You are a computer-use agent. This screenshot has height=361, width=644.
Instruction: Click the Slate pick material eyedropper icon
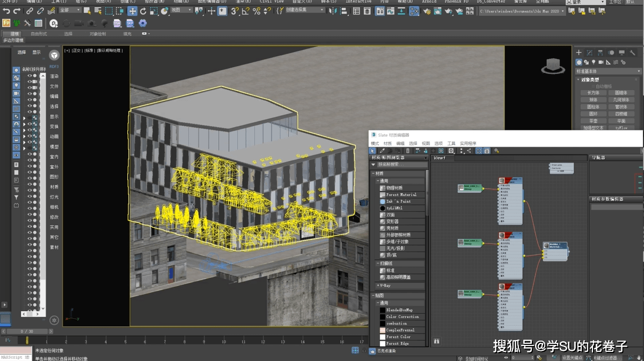pos(382,151)
